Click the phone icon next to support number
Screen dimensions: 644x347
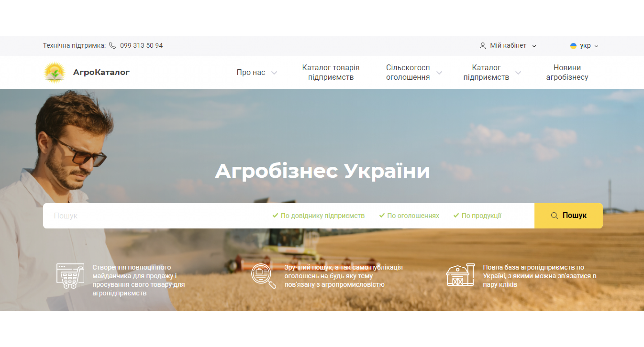112,46
